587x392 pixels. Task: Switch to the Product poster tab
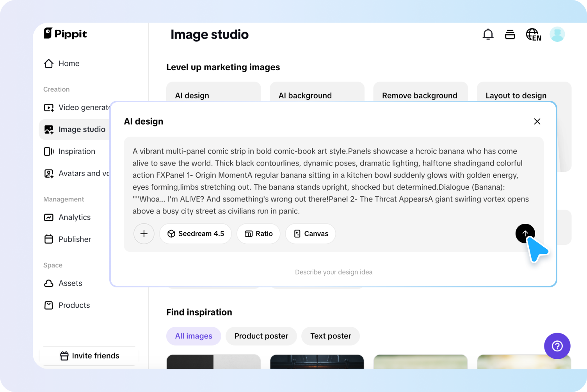[261, 336]
